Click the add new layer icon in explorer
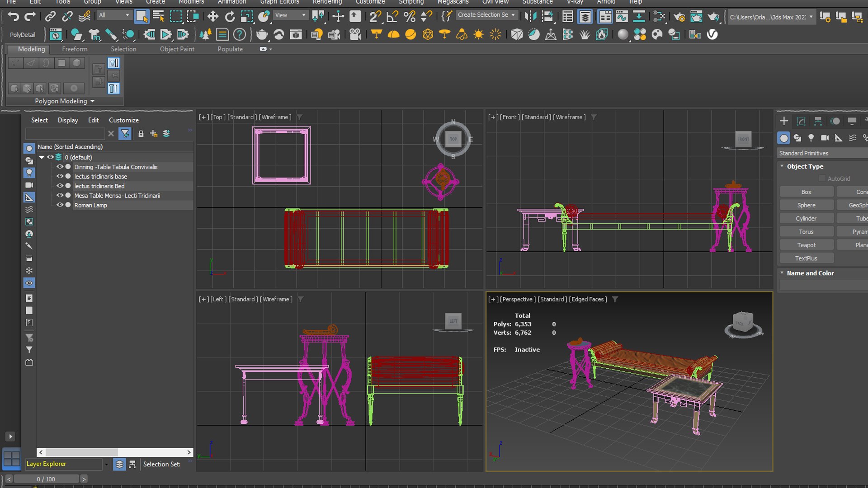This screenshot has height=488, width=868. [154, 134]
